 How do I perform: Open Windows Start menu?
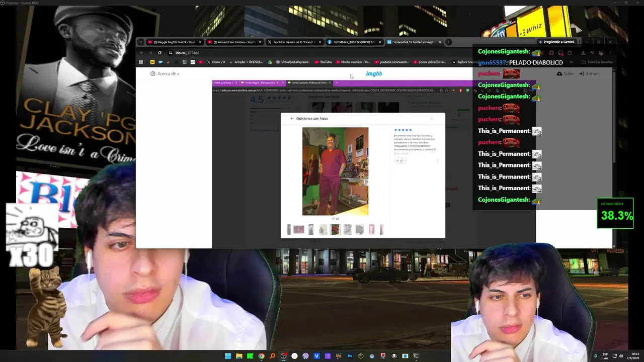point(228,356)
